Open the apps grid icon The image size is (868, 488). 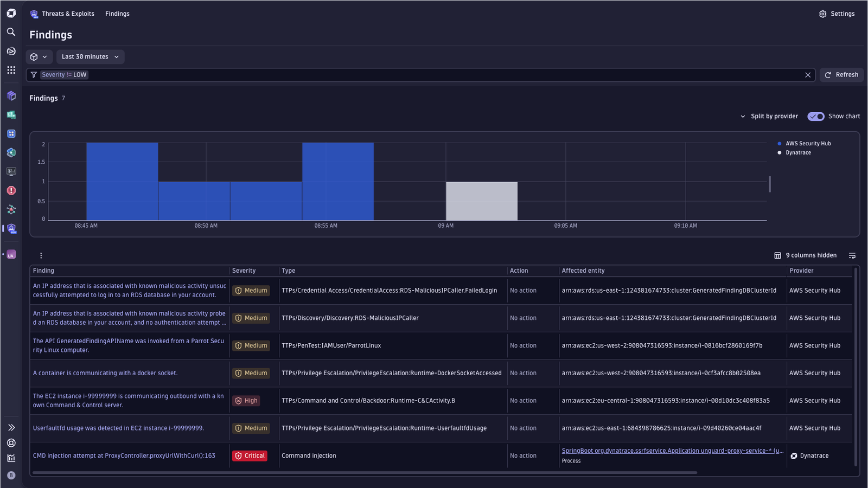(11, 70)
